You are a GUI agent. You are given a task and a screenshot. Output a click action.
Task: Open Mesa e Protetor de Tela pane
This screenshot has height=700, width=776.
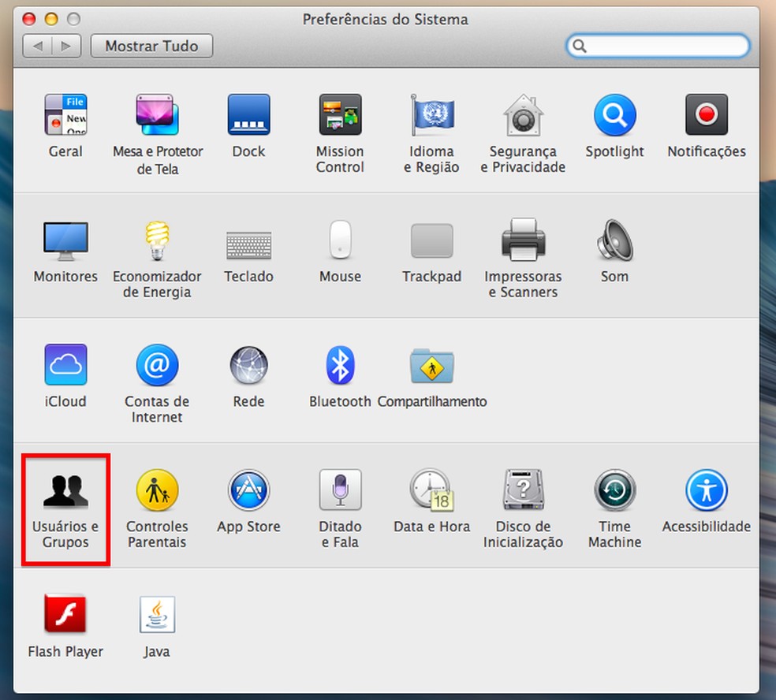[x=158, y=115]
